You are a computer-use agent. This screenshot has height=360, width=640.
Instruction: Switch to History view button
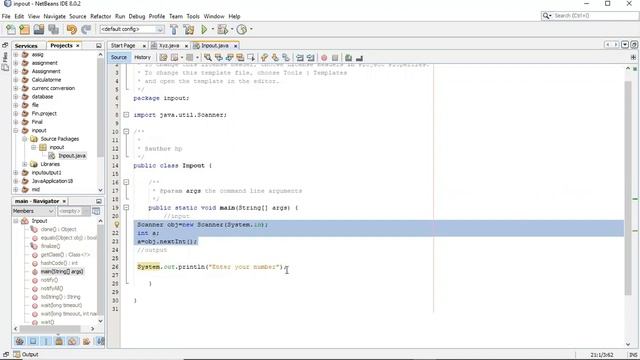coord(142,58)
